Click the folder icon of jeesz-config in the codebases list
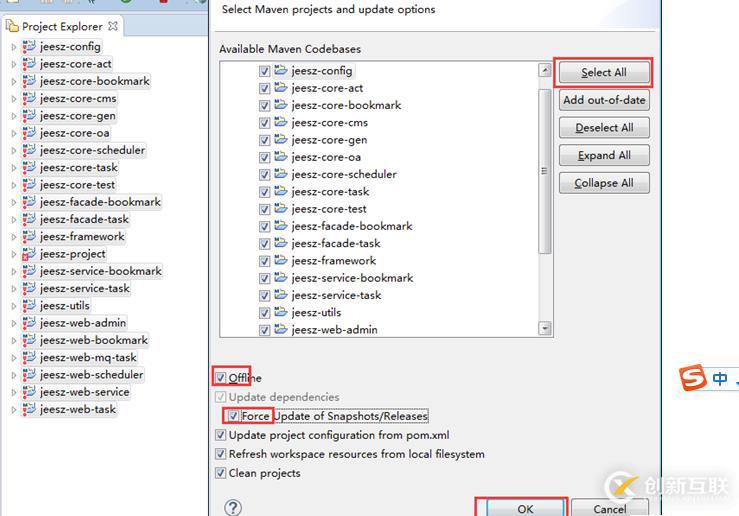 tap(281, 70)
